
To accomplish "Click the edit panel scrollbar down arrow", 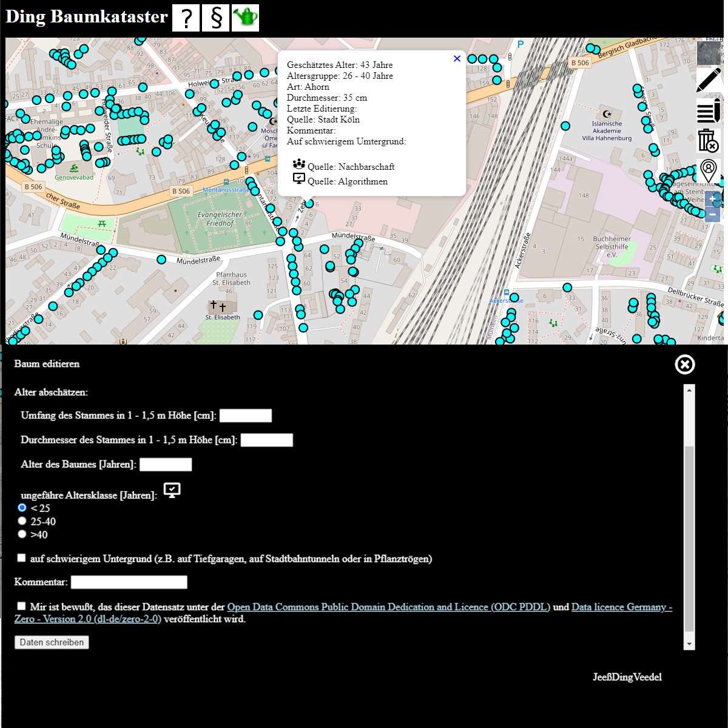I will click(x=689, y=644).
